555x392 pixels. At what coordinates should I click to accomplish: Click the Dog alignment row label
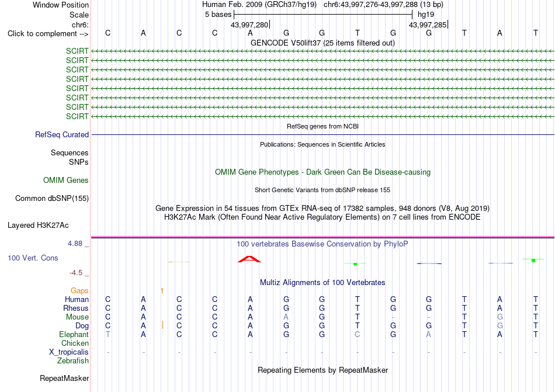82,325
